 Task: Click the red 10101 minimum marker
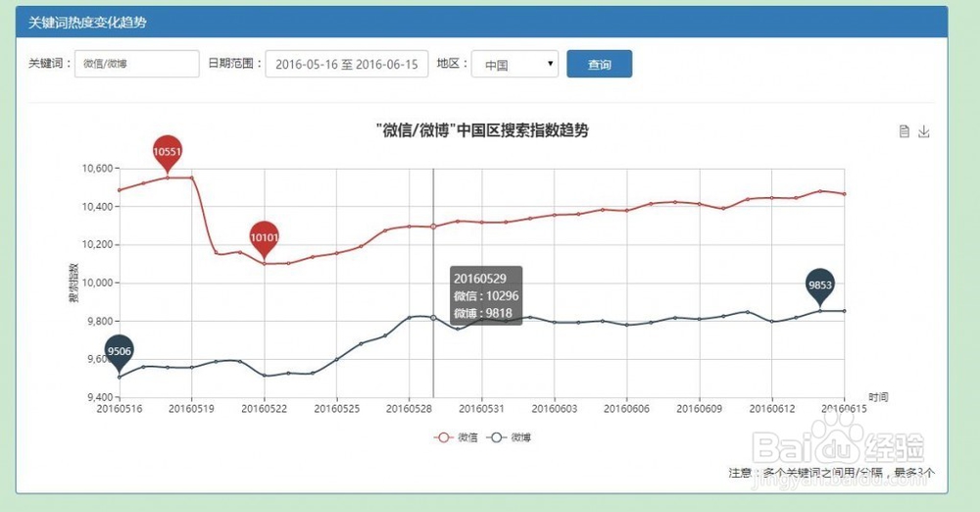coord(264,238)
